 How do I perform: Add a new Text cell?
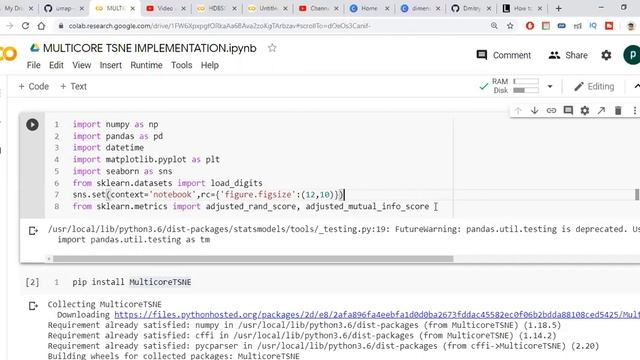coord(73,87)
